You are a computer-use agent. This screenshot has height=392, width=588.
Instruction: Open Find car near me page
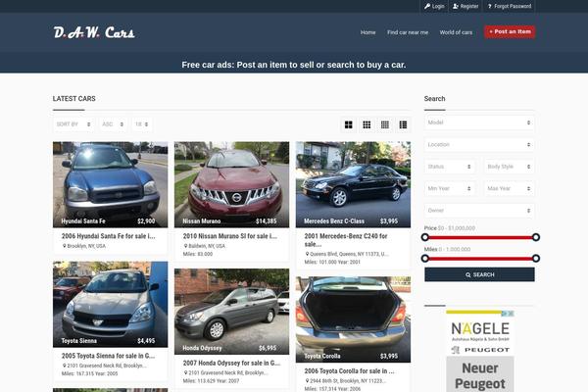pos(408,32)
